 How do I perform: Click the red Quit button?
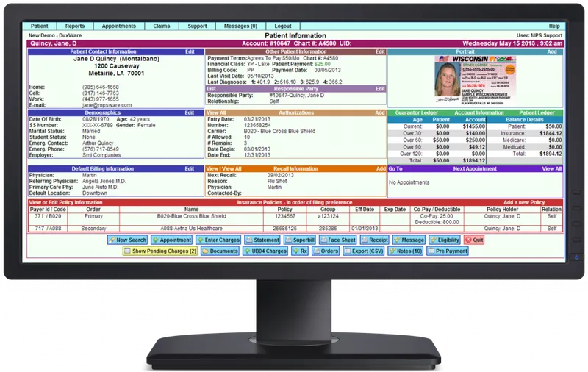(x=474, y=240)
